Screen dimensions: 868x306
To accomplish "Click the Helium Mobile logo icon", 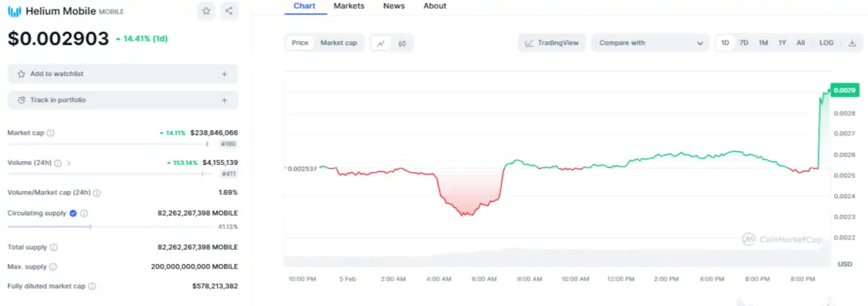I will tap(14, 12).
